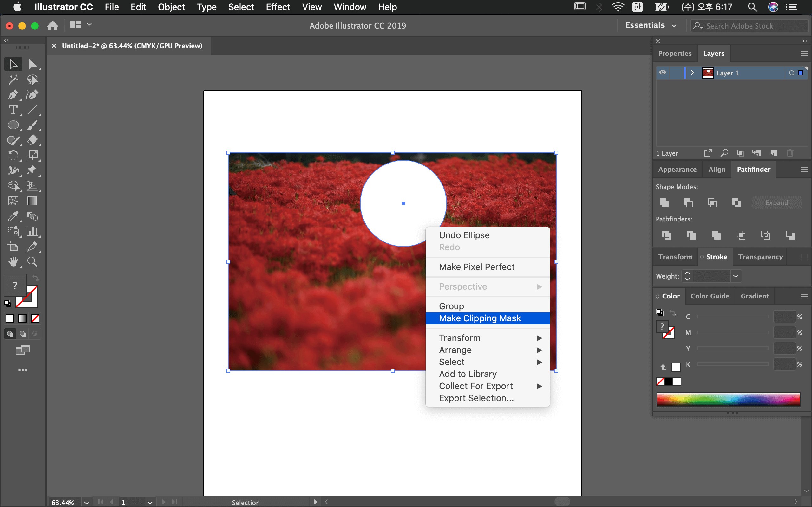Viewport: 812px width, 507px height.
Task: Select the Zoom tool
Action: [32, 261]
